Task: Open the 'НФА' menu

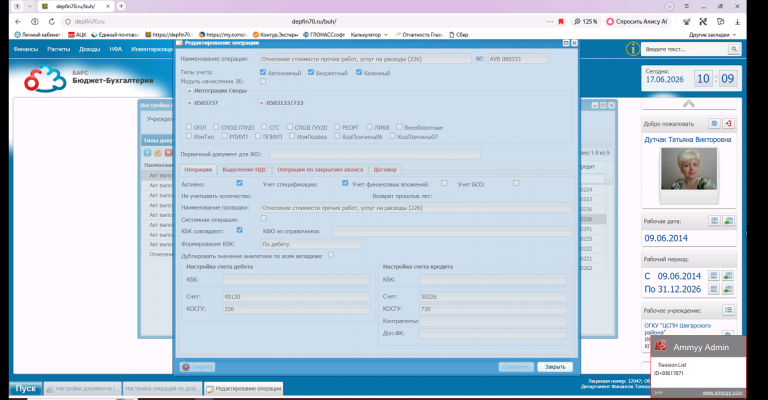Action: coord(116,49)
